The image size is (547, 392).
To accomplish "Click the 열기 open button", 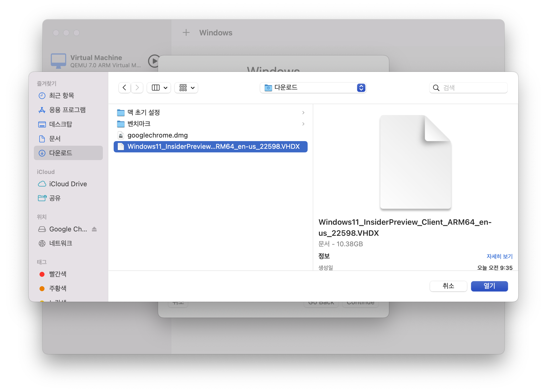I will tap(489, 286).
